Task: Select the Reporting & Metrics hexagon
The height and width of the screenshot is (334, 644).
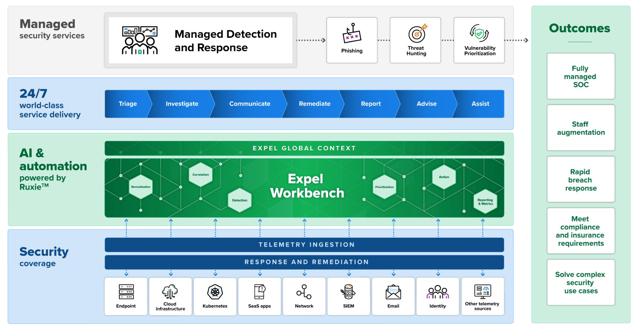Action: [485, 201]
